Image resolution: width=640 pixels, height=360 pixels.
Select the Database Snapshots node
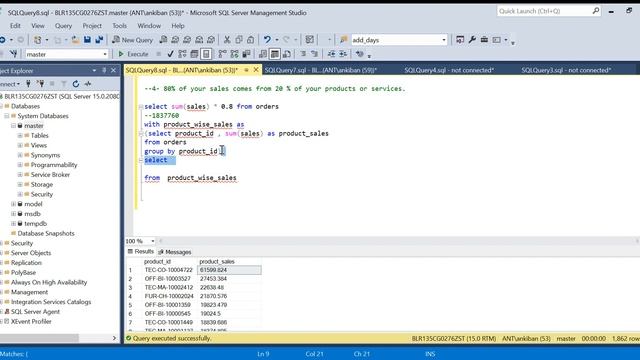point(46,233)
